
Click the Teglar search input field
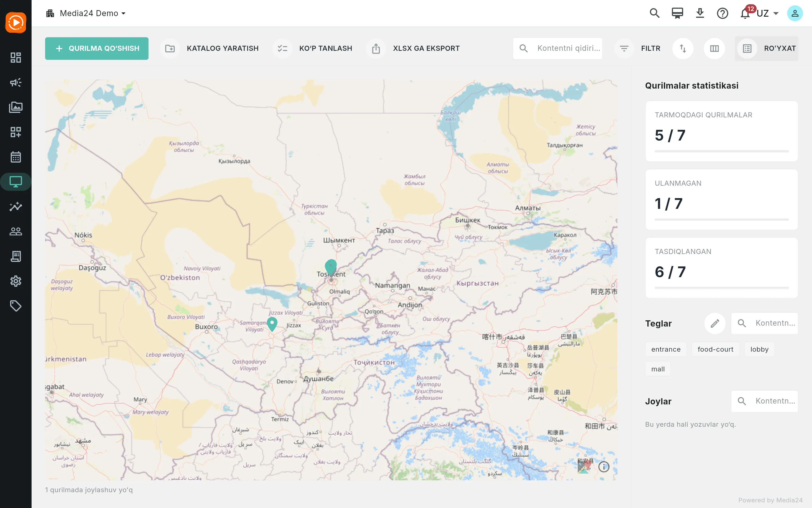click(765, 323)
